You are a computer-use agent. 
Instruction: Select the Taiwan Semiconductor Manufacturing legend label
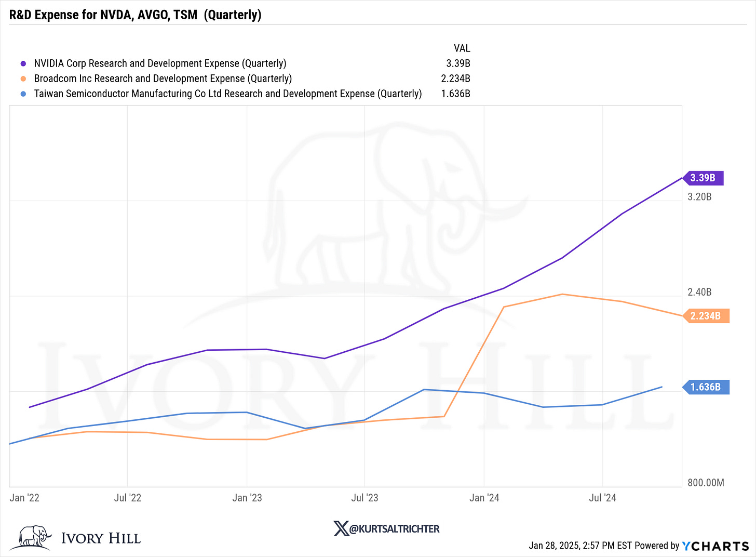click(228, 94)
